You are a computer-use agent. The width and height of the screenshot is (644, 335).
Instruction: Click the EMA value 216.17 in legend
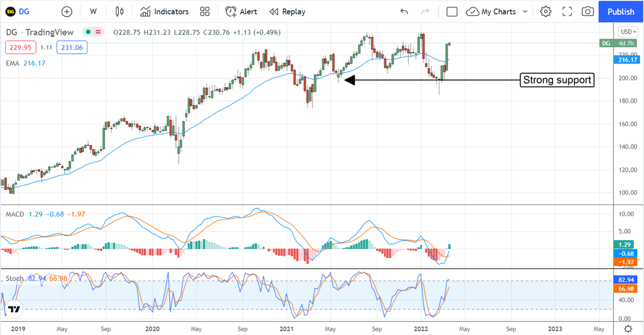(x=35, y=63)
